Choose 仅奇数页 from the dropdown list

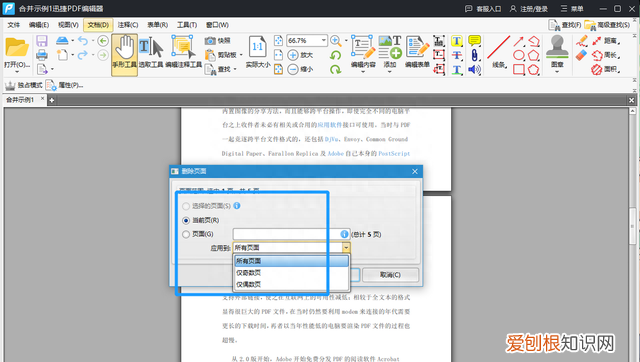coord(291,273)
